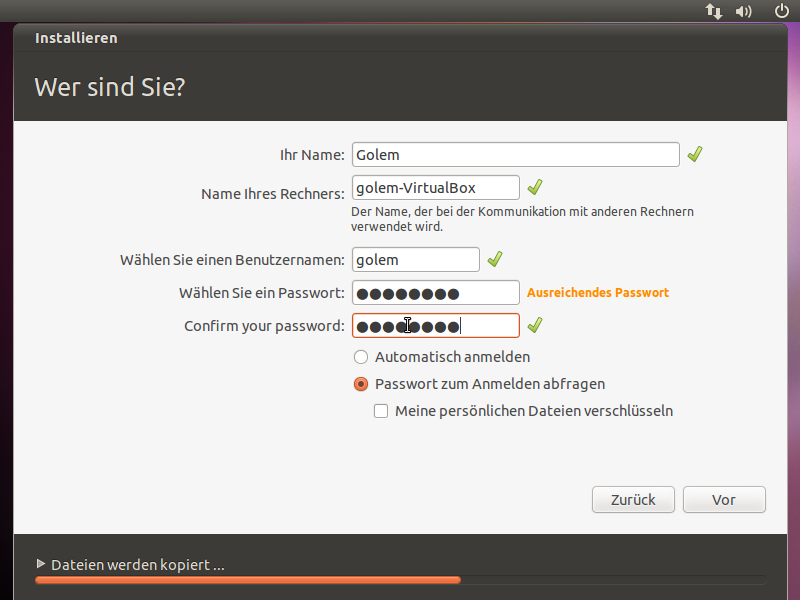Viewport: 800px width, 600px height.
Task: Click the Der Name, der bei der Kommunikation hint
Action: point(522,219)
